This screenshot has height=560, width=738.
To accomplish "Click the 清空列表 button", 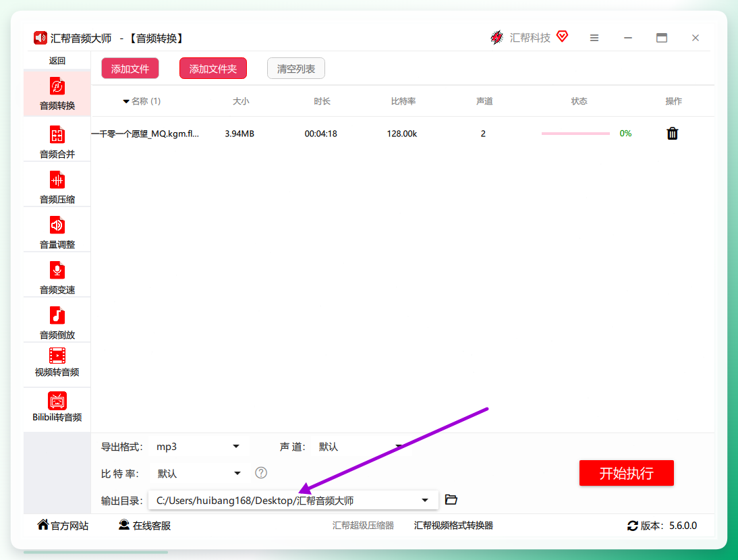I will click(295, 69).
